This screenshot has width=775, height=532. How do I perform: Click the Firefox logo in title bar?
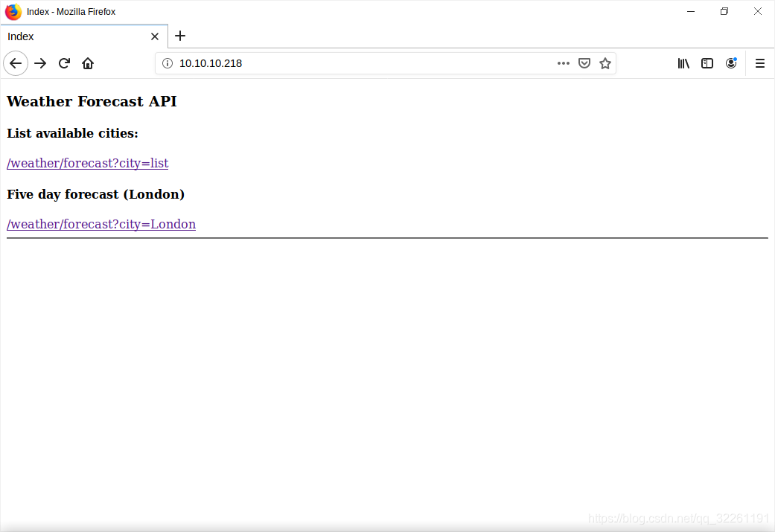point(13,11)
